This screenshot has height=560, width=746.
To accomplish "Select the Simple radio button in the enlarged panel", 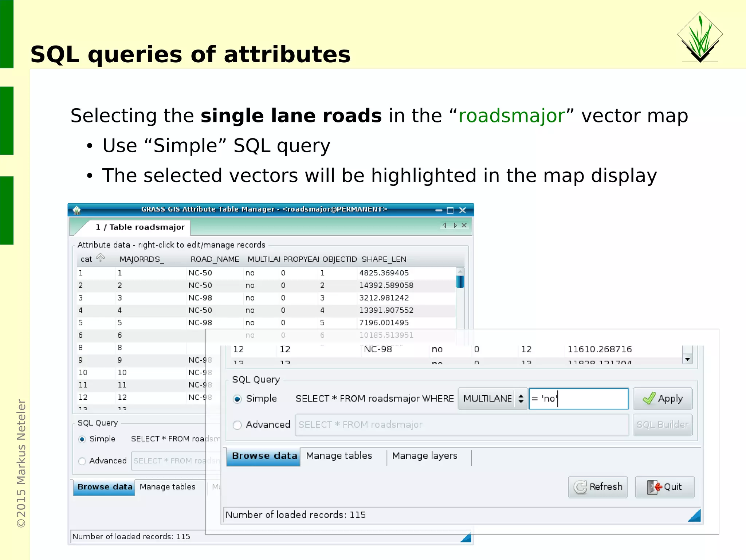I will [x=237, y=399].
